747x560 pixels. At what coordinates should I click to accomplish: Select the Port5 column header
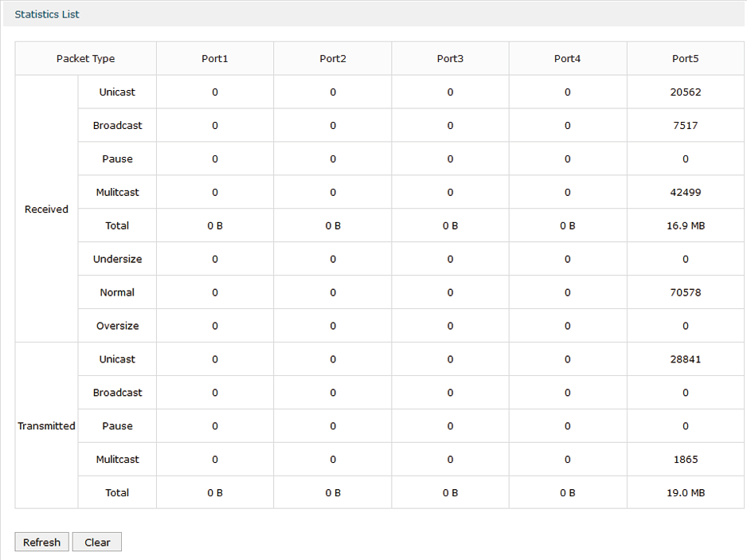[686, 59]
